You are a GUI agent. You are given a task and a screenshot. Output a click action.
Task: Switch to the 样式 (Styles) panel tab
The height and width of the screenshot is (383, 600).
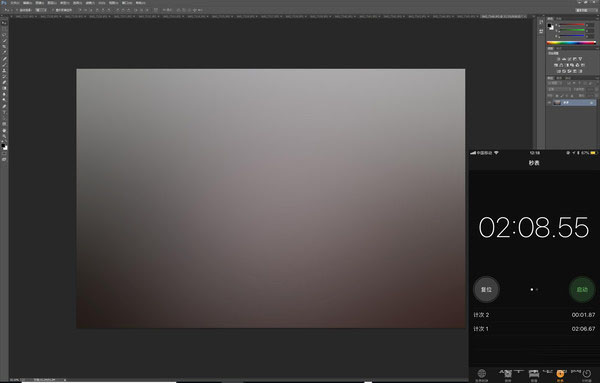point(558,49)
